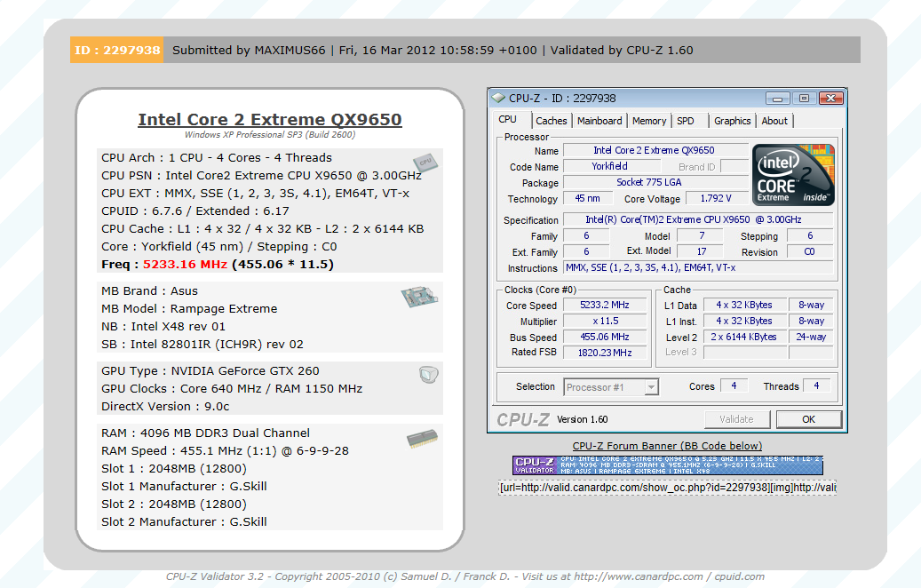The image size is (921, 588).
Task: Click the Intel Core 2 Extreme logo
Action: coord(793,174)
